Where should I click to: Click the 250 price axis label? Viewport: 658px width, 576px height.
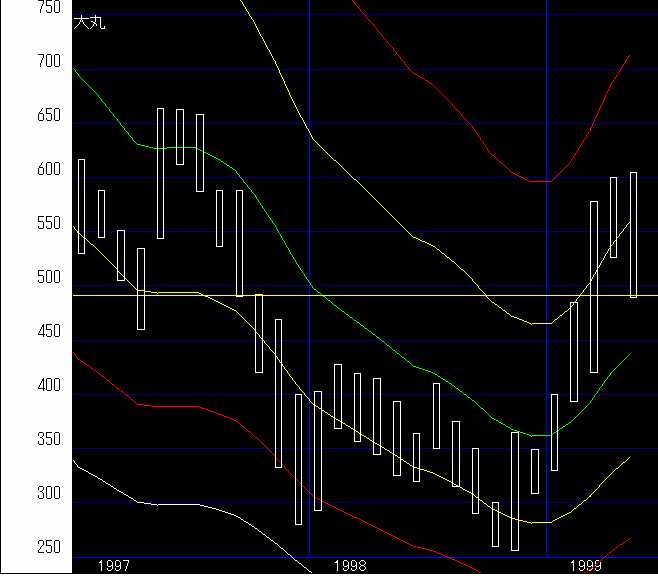click(48, 548)
